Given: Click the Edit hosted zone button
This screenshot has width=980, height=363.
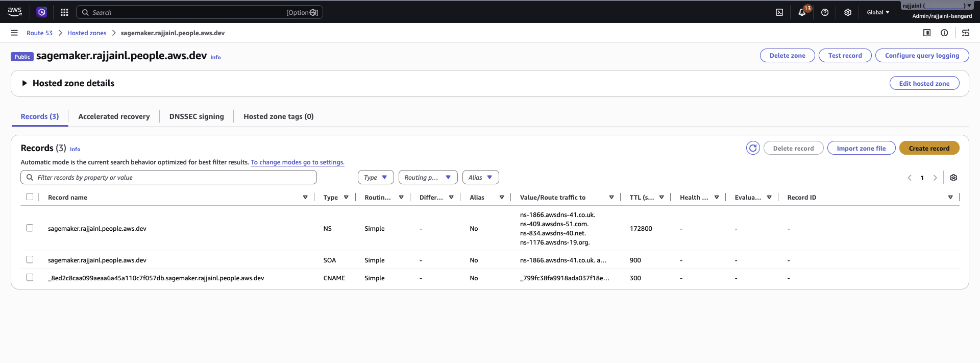Looking at the screenshot, I should click(x=924, y=83).
